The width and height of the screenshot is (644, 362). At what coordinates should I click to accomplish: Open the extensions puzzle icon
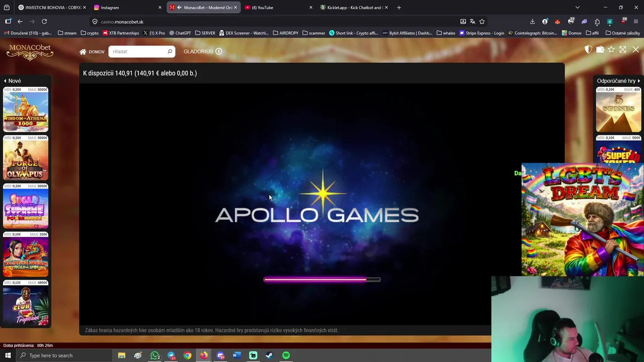(x=597, y=22)
